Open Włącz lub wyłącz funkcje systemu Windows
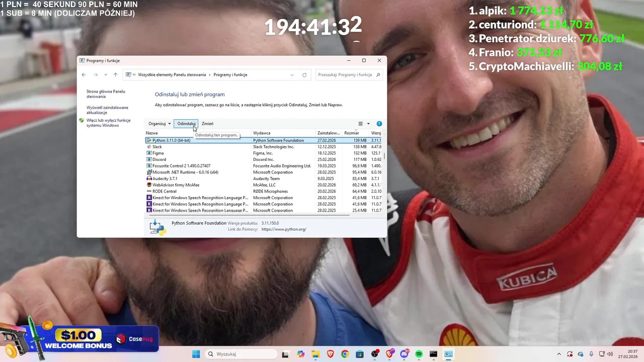644x362 pixels. pos(108,123)
